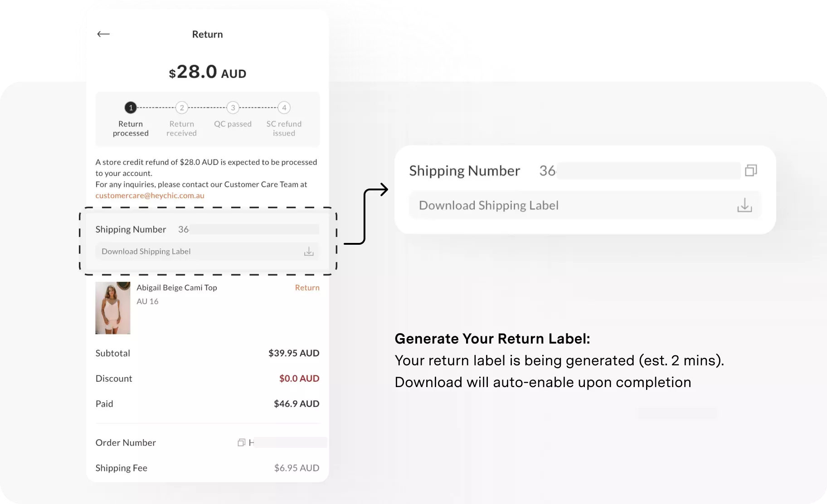Click the shipping number field in the phone view

(x=248, y=229)
